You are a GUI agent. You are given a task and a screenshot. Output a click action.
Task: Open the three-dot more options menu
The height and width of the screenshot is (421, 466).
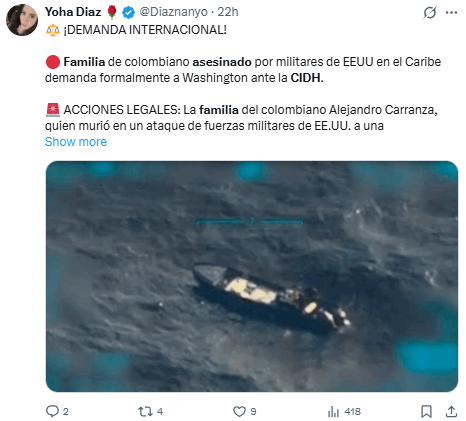(451, 13)
